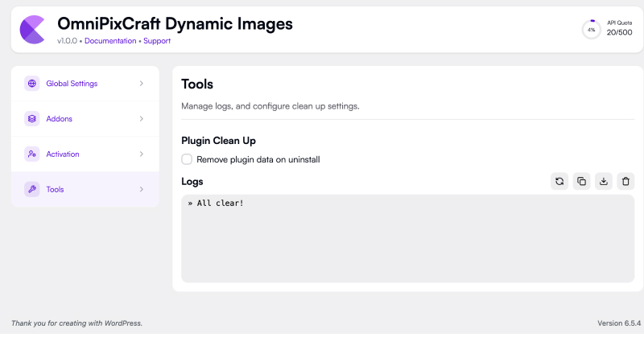Open the Support link
Image resolution: width=644 pixels, height=362 pixels.
pyautogui.click(x=157, y=41)
